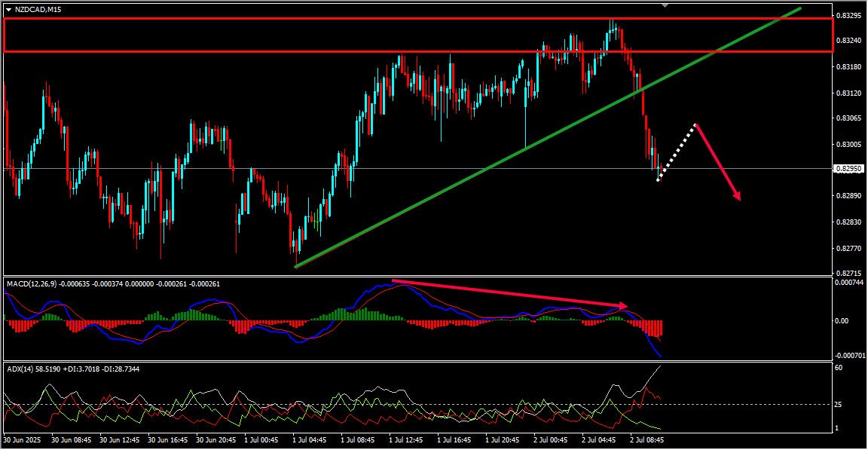Click the 0.82715 price axis label
868x450 pixels.
click(x=849, y=274)
